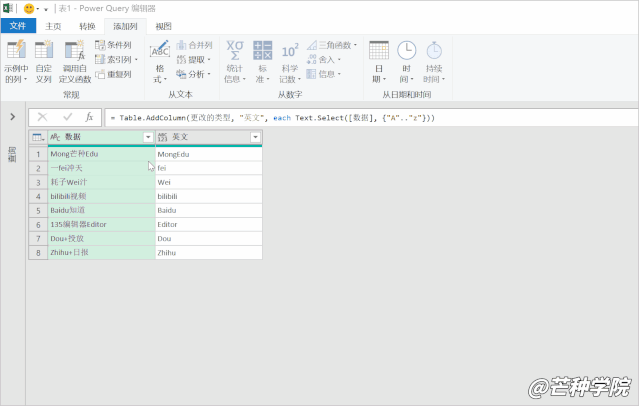Click the formula bar fx icon
Image resolution: width=639 pixels, height=406 pixels.
pos(90,117)
